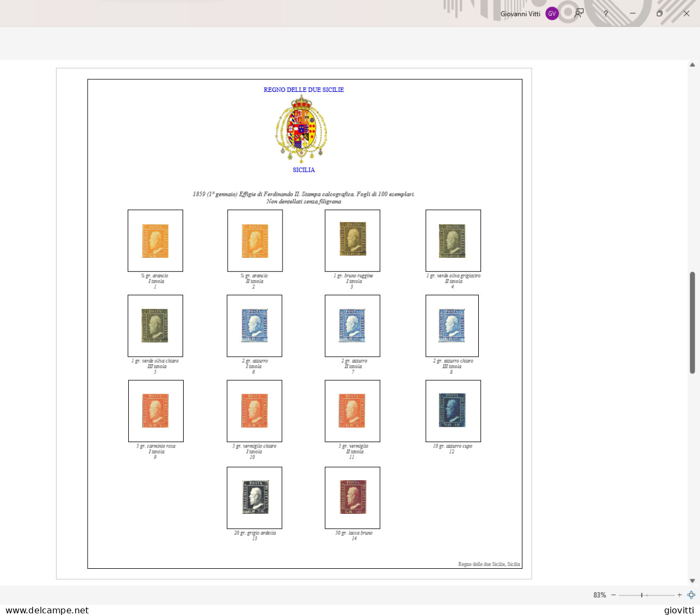This screenshot has height=615, width=700.
Task: Select stamp 12, 10 gr. azzurro cupo
Action: [453, 411]
